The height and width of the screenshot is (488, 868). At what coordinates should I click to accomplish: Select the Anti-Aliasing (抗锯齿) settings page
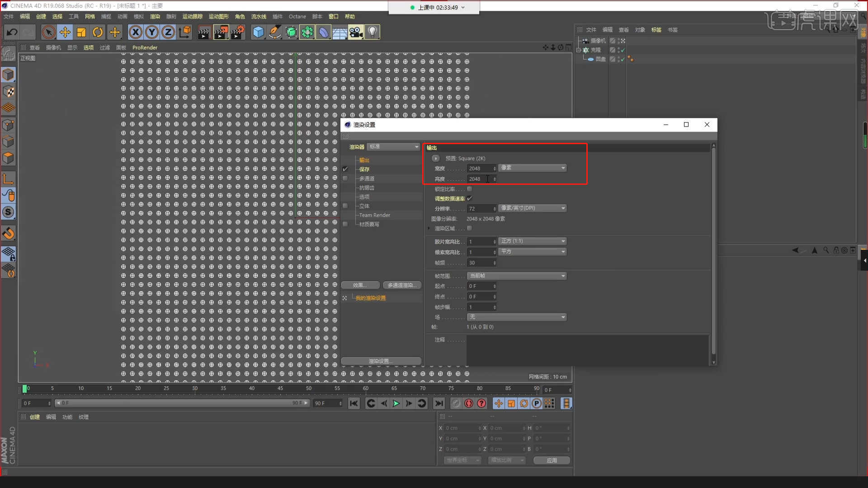367,188
